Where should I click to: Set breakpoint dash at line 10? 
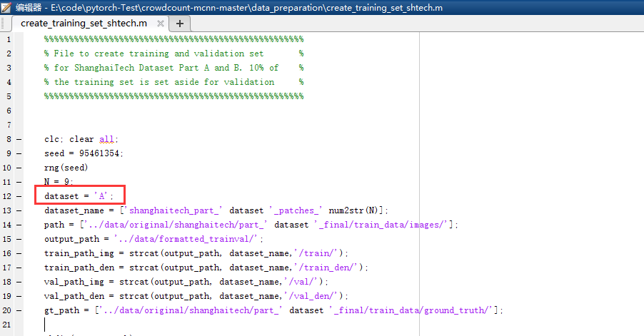coord(19,168)
